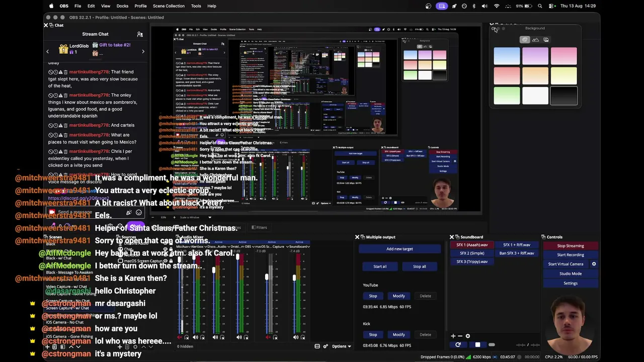Go to the previous chat banner item
The width and height of the screenshot is (644, 362).
click(48, 51)
